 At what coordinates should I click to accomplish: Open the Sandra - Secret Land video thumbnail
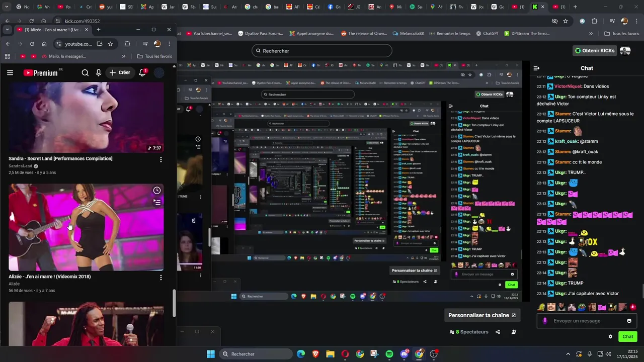coord(86,118)
